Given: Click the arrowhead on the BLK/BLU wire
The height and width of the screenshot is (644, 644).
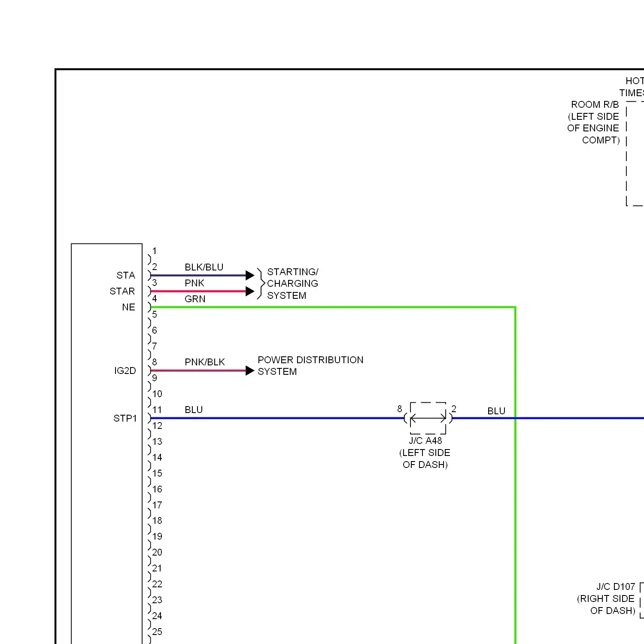Looking at the screenshot, I should [x=250, y=275].
